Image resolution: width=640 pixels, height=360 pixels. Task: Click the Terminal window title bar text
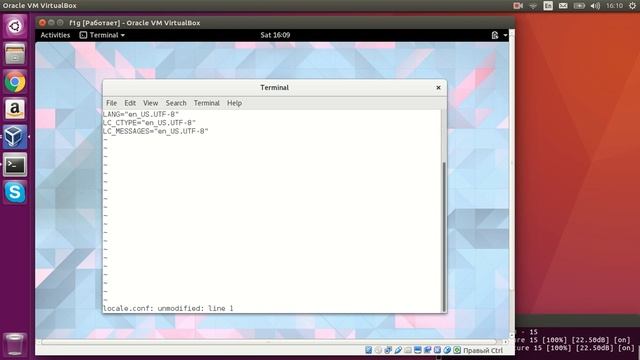pos(274,87)
